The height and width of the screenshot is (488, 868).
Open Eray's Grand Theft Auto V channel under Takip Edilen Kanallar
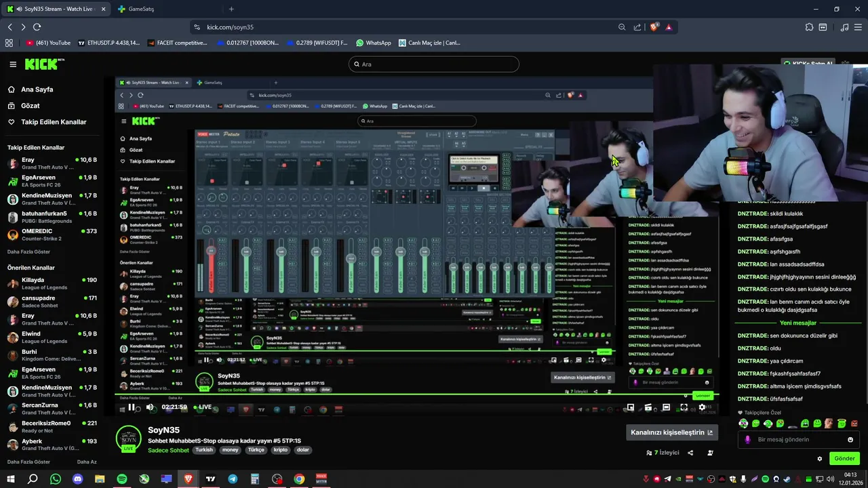52,163
